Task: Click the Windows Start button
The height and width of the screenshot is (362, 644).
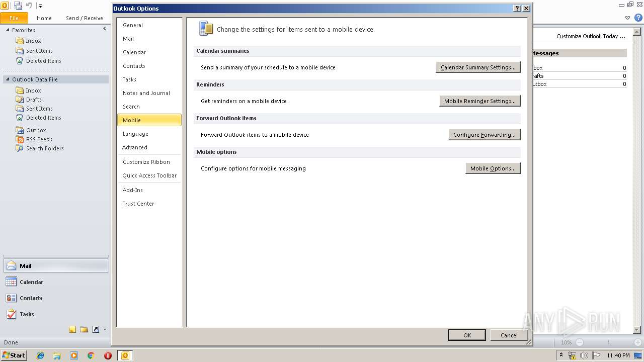Action: click(14, 355)
